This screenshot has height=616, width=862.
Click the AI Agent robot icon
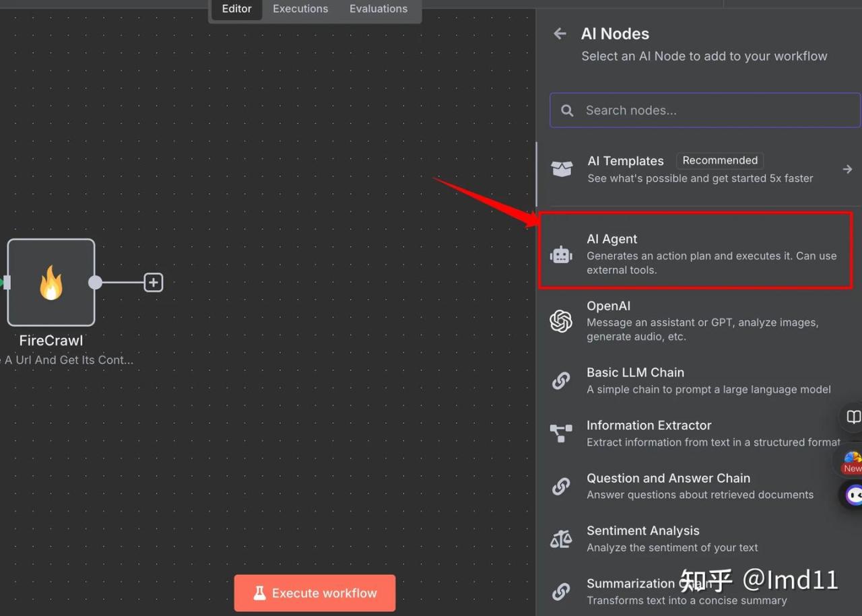[x=561, y=254]
